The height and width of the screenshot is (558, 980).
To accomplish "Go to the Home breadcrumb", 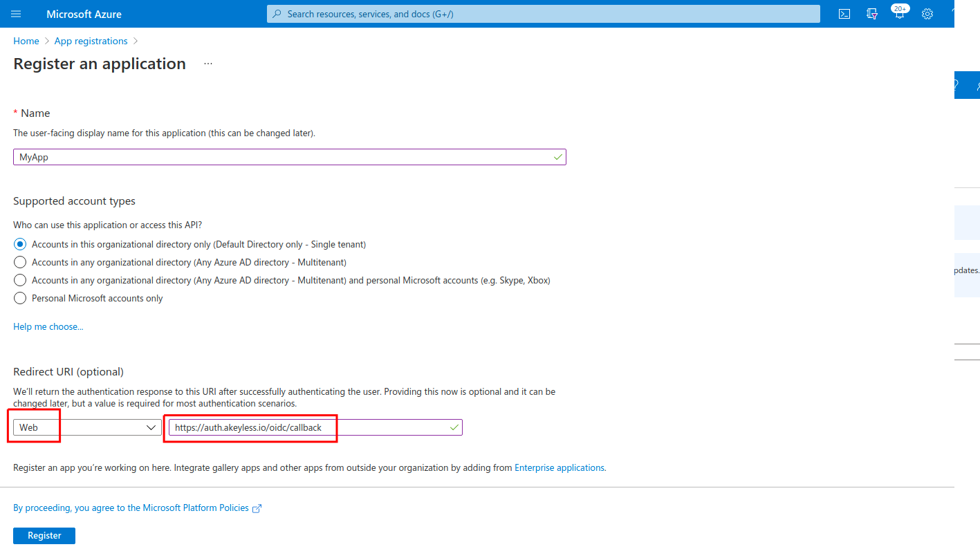I will tap(26, 41).
